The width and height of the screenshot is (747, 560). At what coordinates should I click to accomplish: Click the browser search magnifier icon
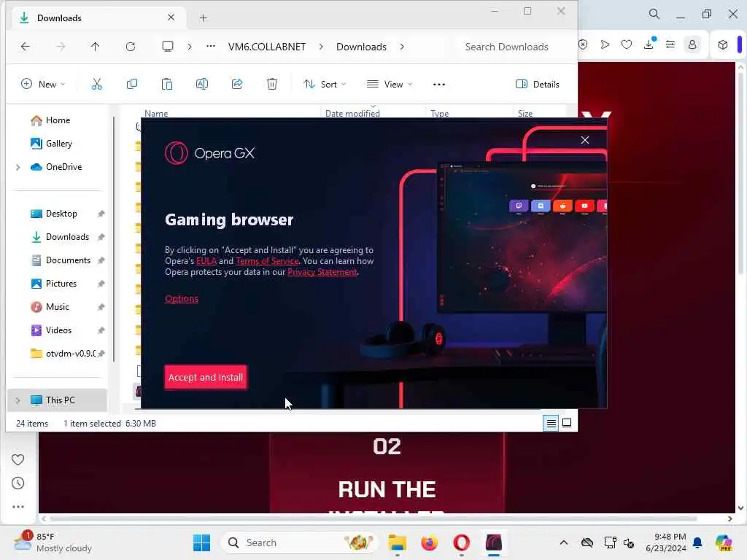(x=654, y=14)
